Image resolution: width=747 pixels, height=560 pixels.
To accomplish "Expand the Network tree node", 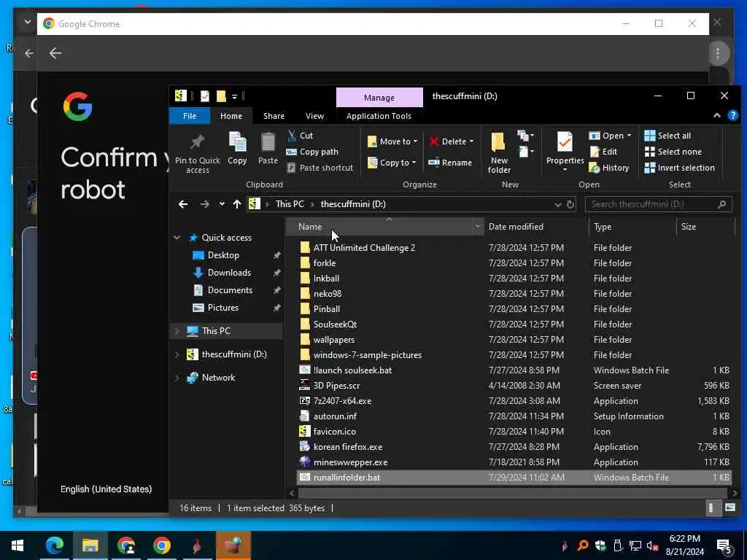I will click(x=177, y=378).
